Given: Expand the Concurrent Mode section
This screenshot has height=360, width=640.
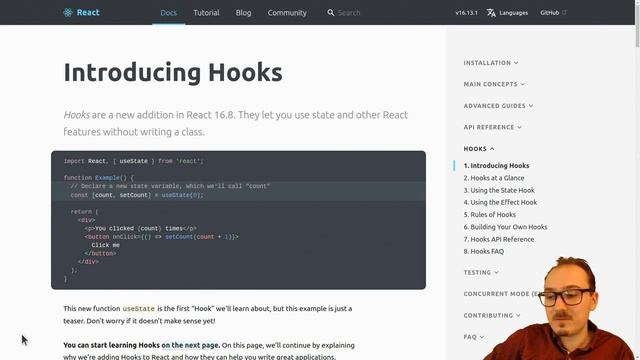Looking at the screenshot, I should pyautogui.click(x=502, y=294).
